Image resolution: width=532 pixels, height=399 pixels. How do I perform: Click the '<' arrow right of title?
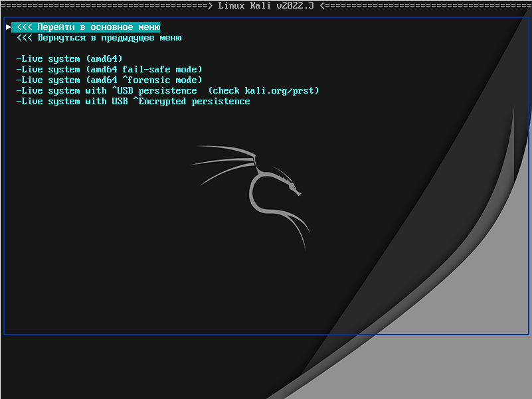coord(322,5)
